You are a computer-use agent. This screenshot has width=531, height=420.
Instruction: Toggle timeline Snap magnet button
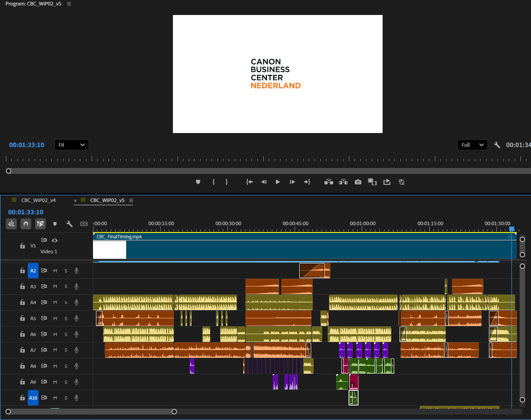26,223
